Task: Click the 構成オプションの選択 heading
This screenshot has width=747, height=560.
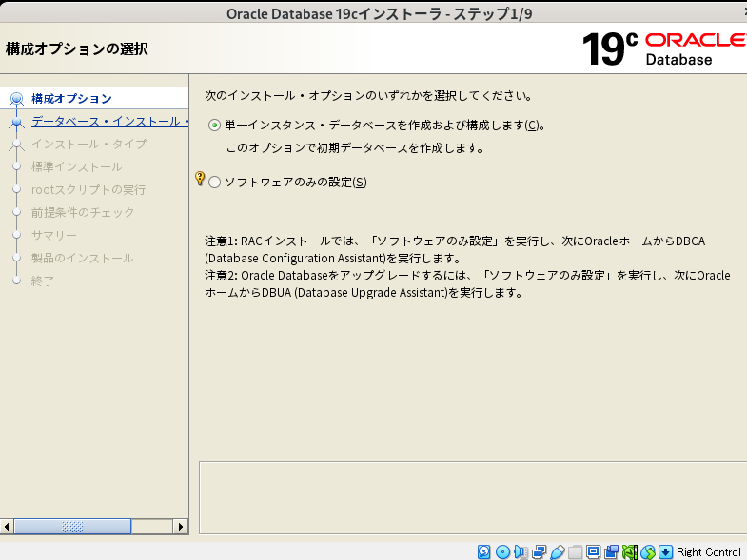Action: [x=77, y=48]
